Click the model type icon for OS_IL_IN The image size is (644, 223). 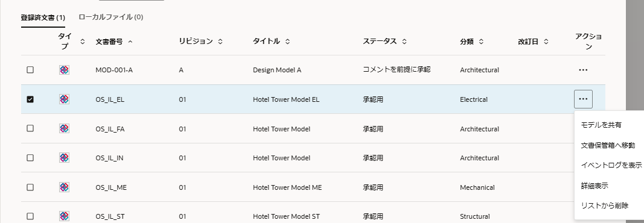point(64,158)
